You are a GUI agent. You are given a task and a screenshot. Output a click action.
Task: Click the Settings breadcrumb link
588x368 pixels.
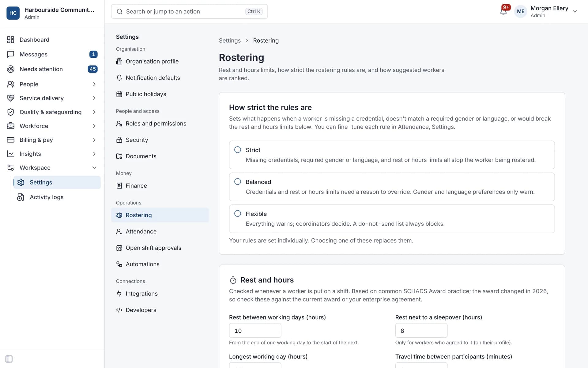[230, 40]
